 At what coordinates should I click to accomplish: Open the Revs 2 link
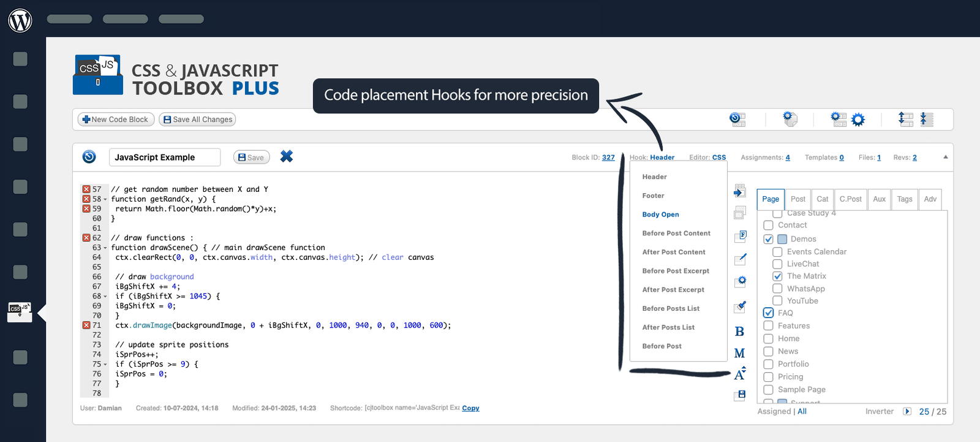coord(914,158)
